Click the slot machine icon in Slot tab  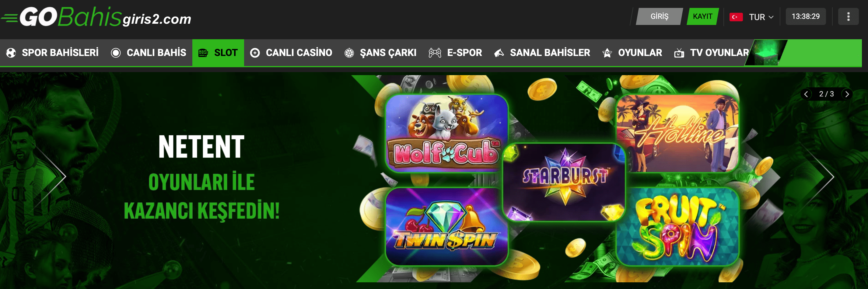pos(203,53)
